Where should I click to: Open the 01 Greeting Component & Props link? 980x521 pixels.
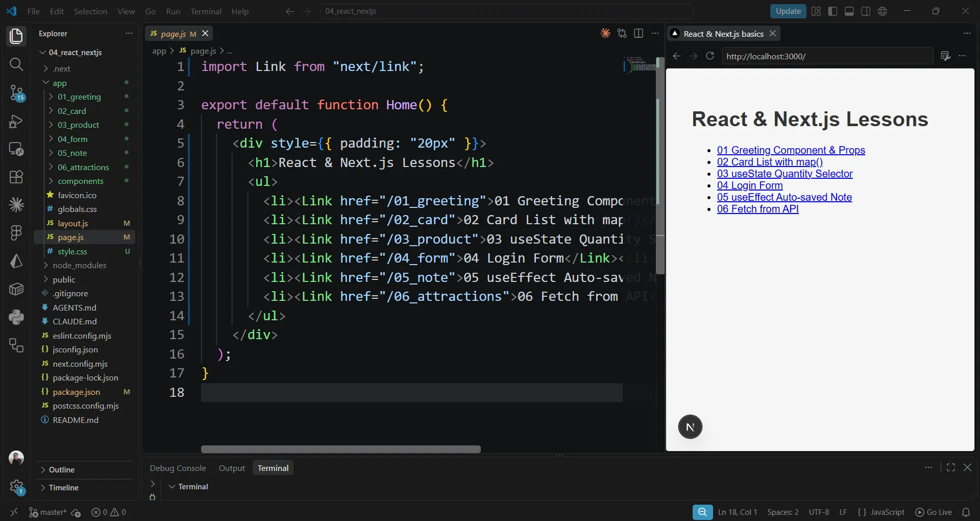pyautogui.click(x=791, y=150)
